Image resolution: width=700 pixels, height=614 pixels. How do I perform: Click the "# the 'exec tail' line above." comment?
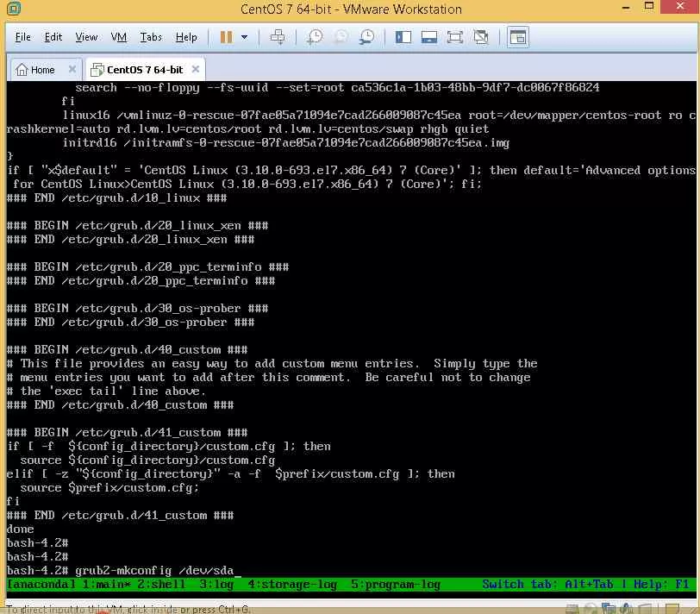click(x=106, y=392)
